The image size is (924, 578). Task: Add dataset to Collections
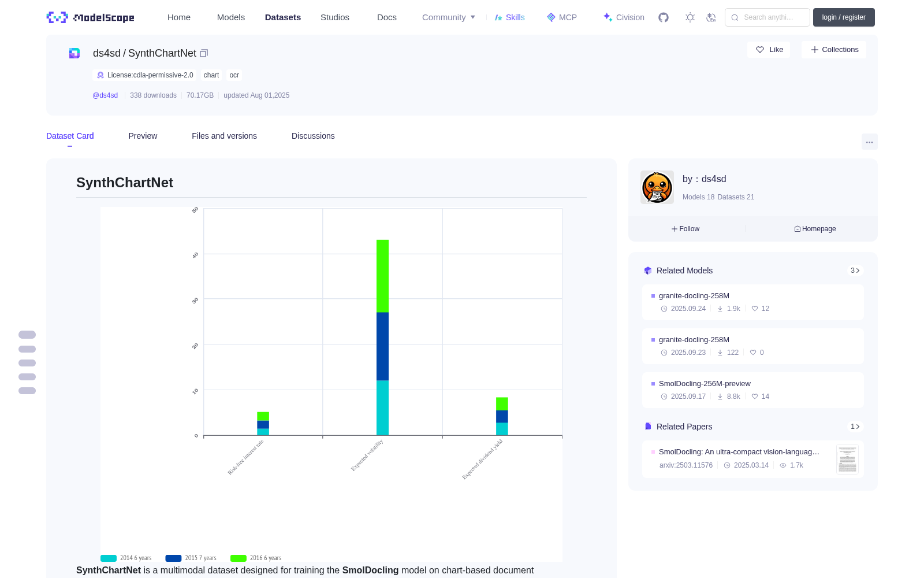[x=834, y=50]
